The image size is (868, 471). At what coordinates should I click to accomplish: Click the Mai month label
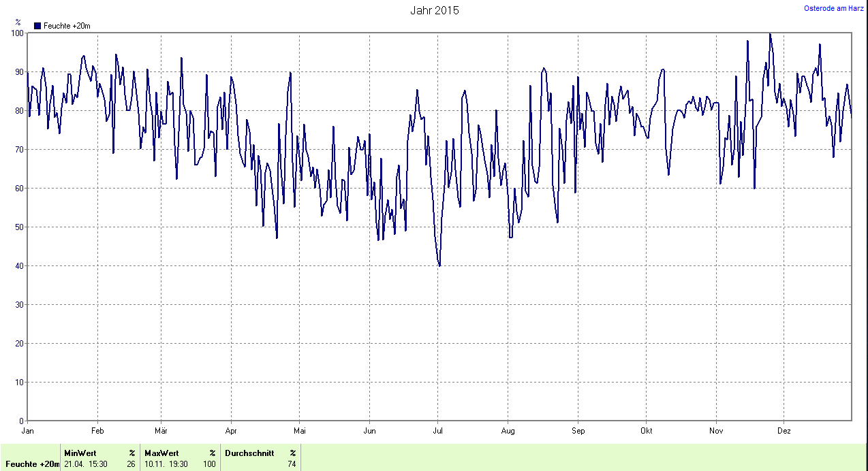299,430
